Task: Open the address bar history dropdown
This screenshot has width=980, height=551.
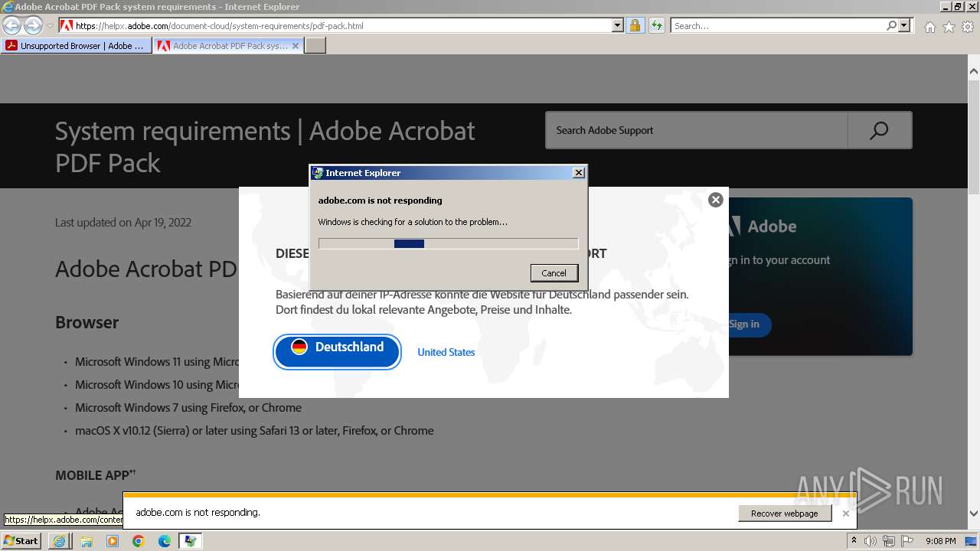Action: click(x=618, y=26)
